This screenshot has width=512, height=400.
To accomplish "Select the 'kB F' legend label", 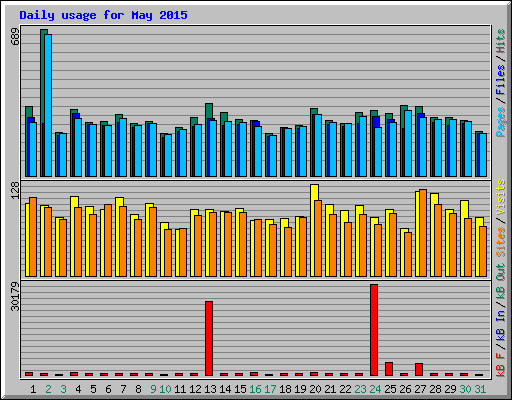I will pos(500,364).
